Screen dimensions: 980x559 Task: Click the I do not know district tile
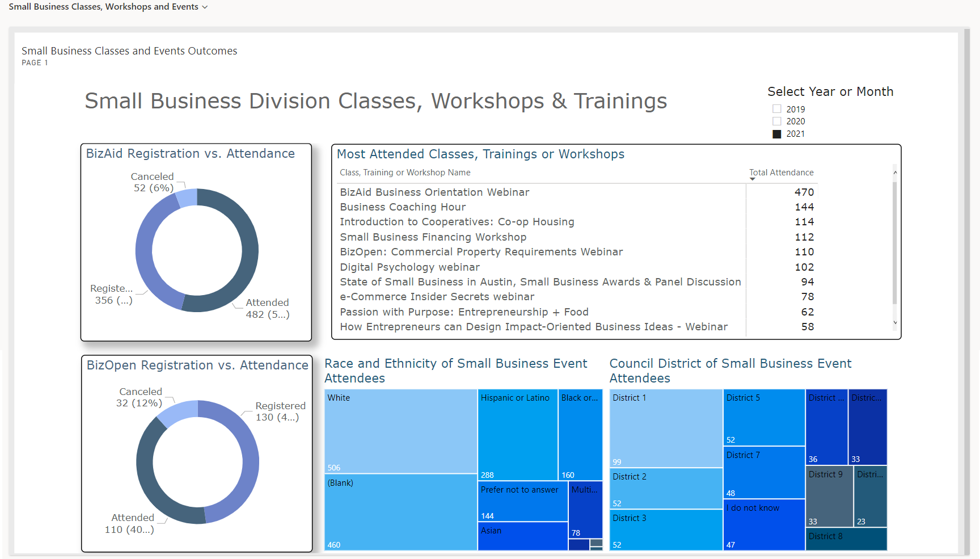click(x=763, y=523)
